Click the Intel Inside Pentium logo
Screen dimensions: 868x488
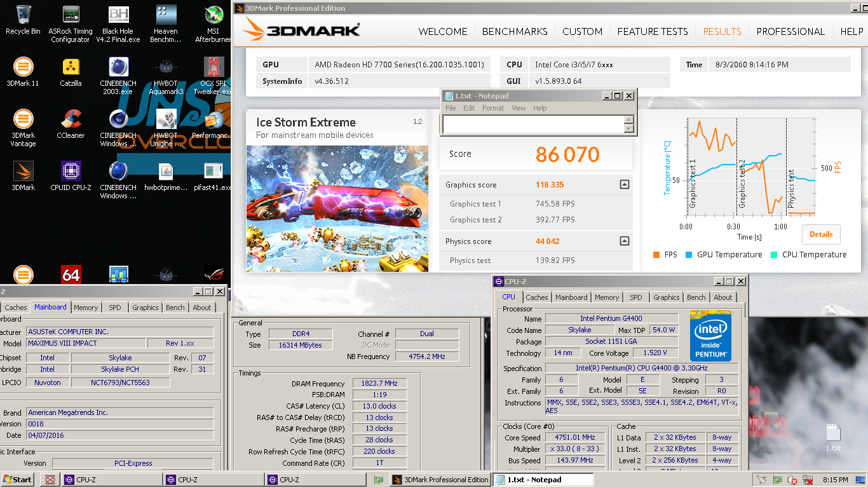coord(710,335)
